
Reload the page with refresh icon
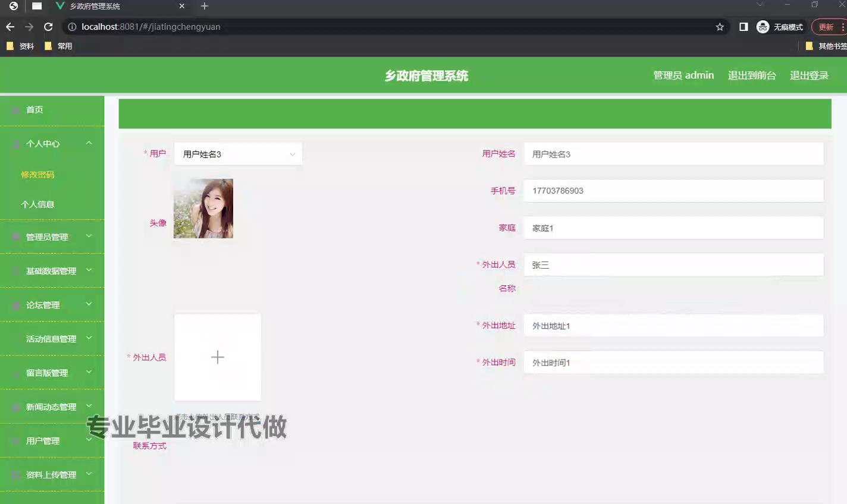tap(48, 27)
